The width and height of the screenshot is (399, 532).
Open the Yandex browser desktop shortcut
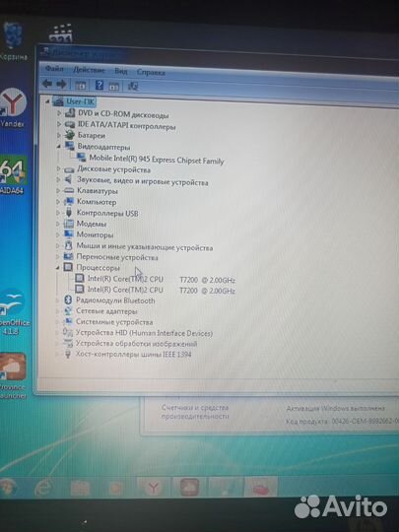13,107
